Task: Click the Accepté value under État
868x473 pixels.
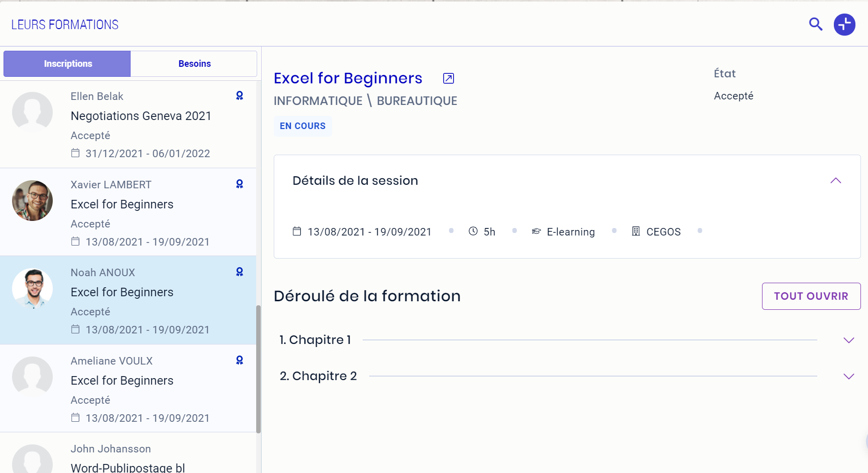Action: 733,96
